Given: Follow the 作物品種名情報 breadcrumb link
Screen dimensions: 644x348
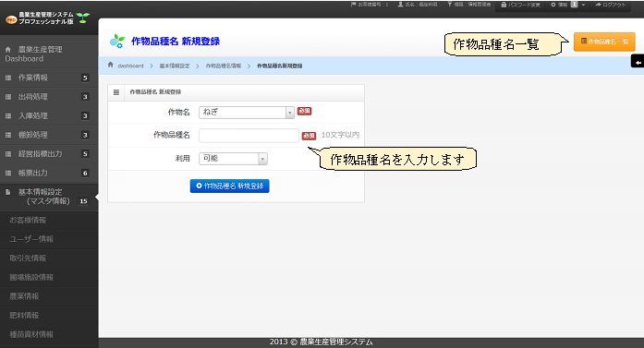Looking at the screenshot, I should [x=224, y=66].
